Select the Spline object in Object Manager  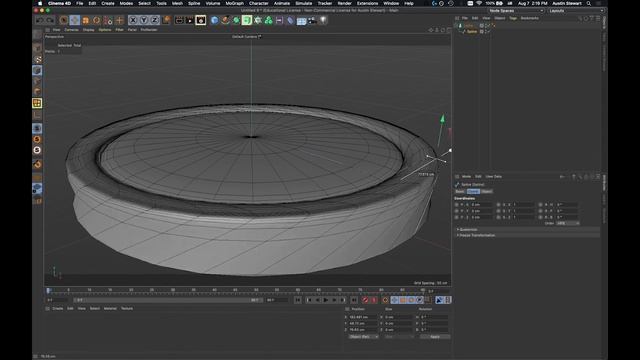(472, 31)
